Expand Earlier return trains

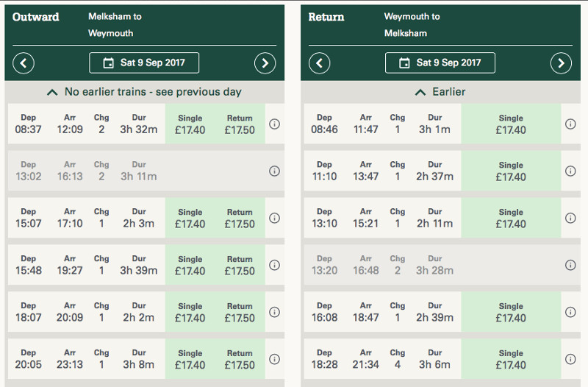click(x=440, y=92)
